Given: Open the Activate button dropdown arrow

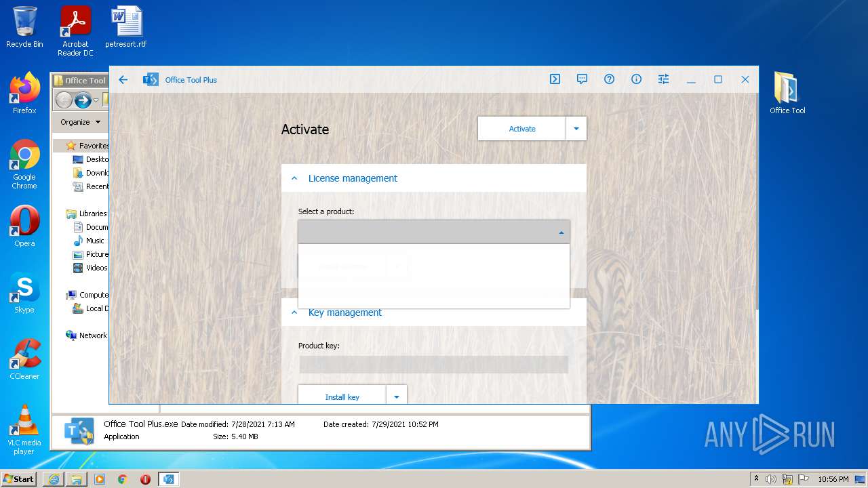Looking at the screenshot, I should 576,129.
